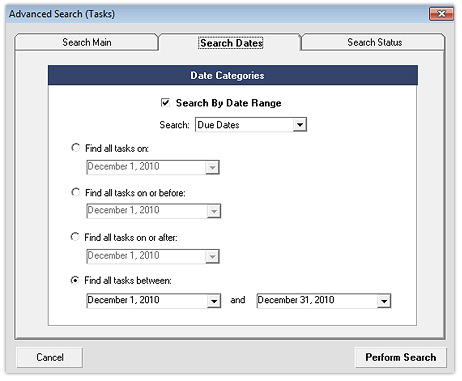The width and height of the screenshot is (462, 381).
Task: Open the December 31, 2010 end date dropdown
Action: pos(384,301)
